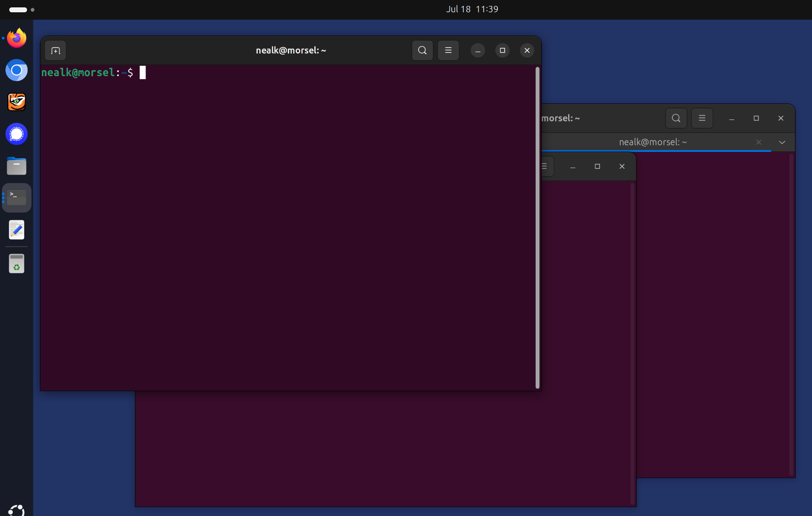
Task: Open Files manager from the dock
Action: (x=17, y=166)
